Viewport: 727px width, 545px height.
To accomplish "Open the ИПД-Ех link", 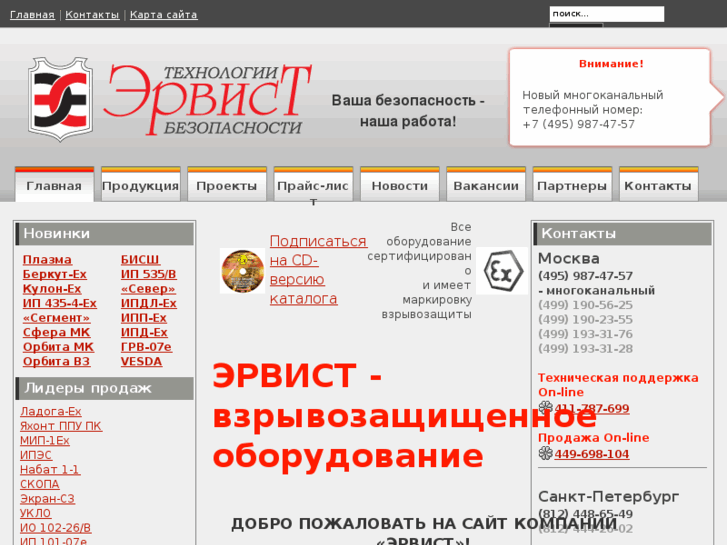I will 144,332.
